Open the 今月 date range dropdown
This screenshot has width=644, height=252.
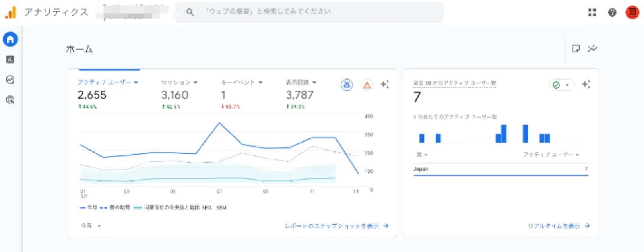(91, 226)
